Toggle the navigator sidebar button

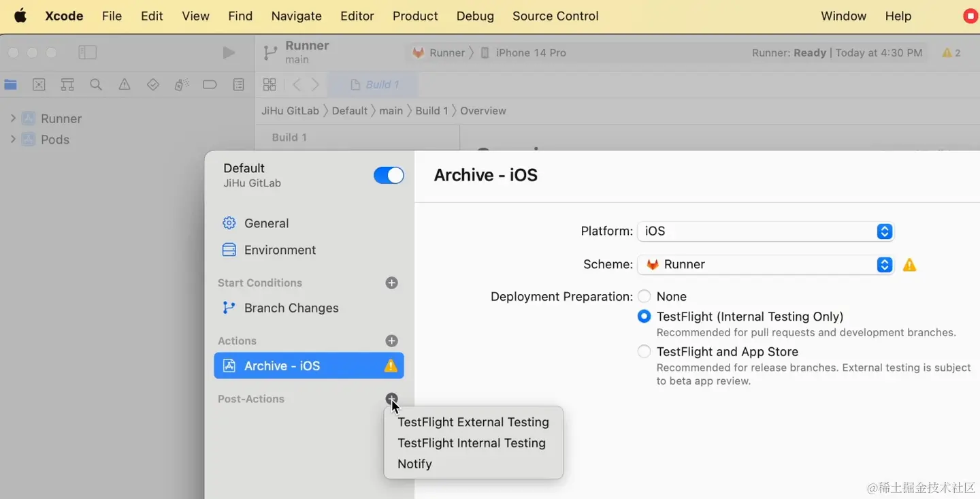(x=88, y=52)
